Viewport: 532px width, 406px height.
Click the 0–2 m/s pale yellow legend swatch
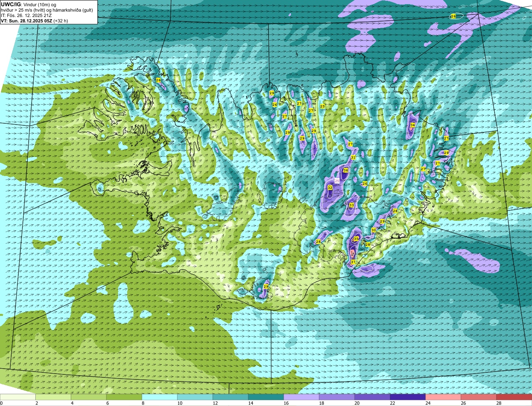coord(18,397)
